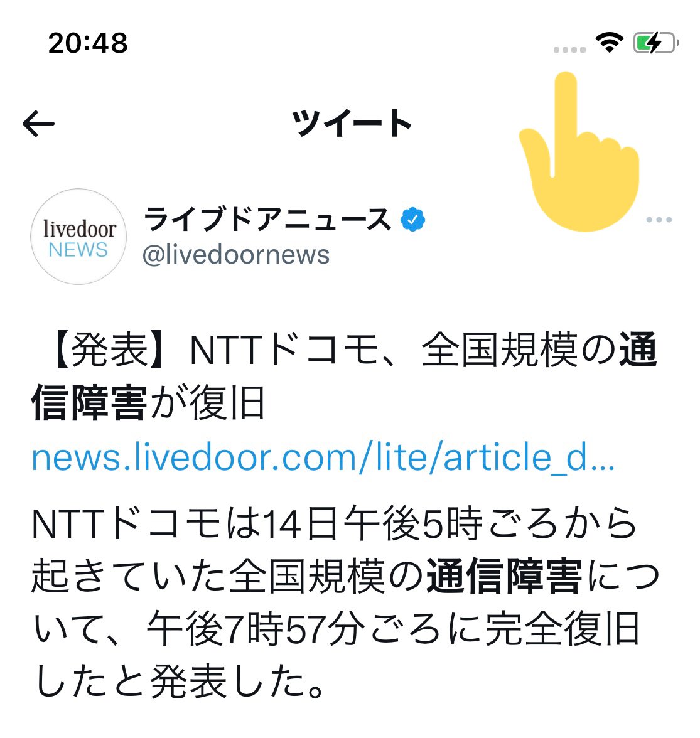Open the news.livedoor.com article link
This screenshot has height=738, width=700.
pos(323,457)
